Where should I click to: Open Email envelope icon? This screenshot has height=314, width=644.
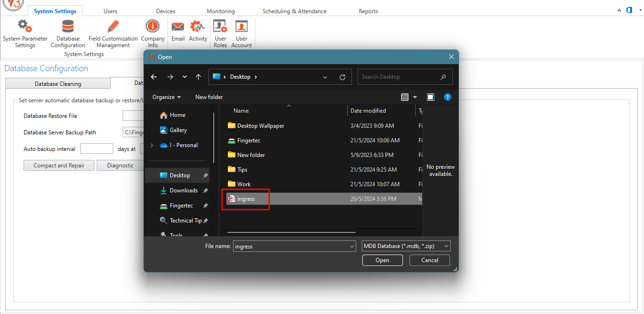(x=178, y=26)
